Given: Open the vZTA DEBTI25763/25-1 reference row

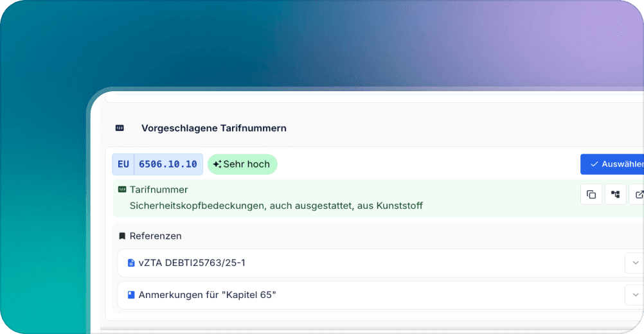Looking at the screenshot, I should click(x=380, y=263).
